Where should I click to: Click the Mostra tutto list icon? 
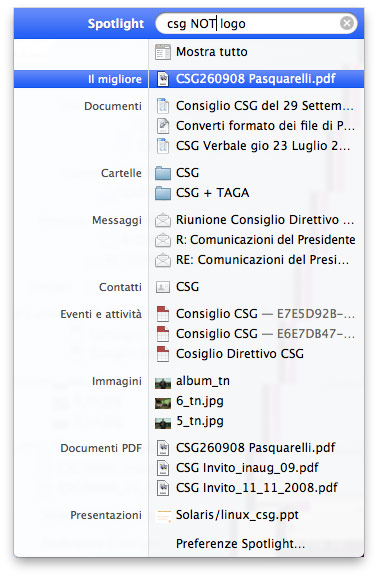tap(163, 52)
